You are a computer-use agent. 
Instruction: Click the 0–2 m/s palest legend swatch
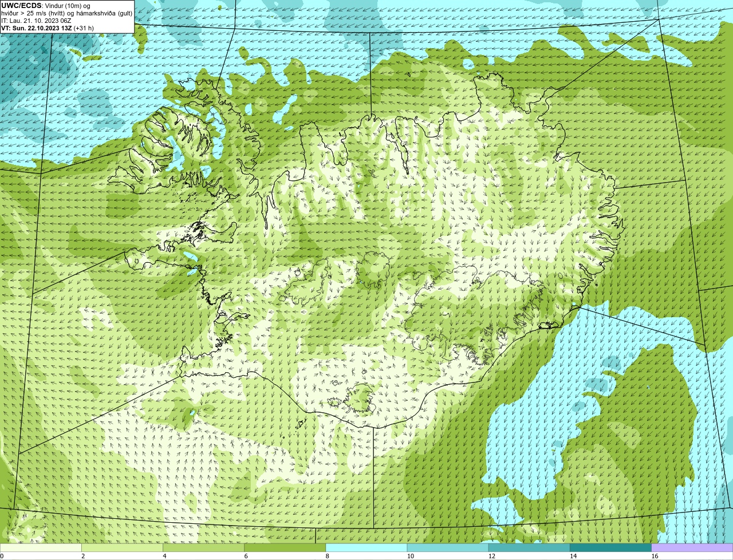[41, 547]
